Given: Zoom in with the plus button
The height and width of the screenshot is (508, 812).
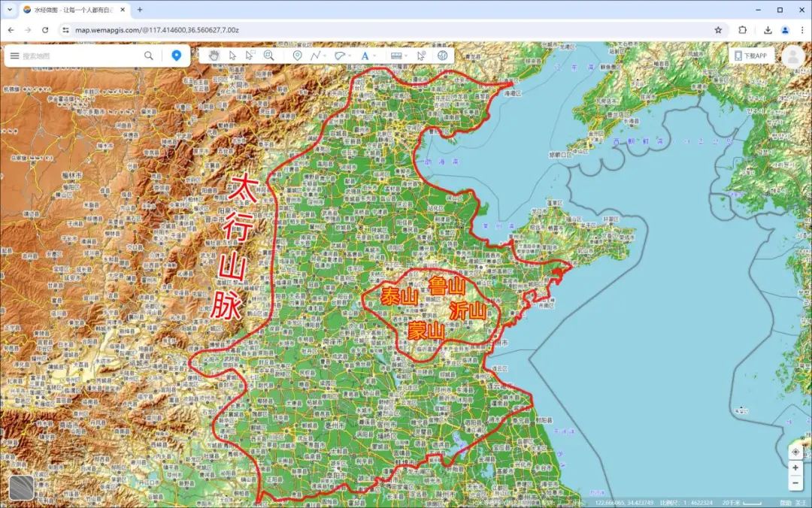Looking at the screenshot, I should 795,467.
